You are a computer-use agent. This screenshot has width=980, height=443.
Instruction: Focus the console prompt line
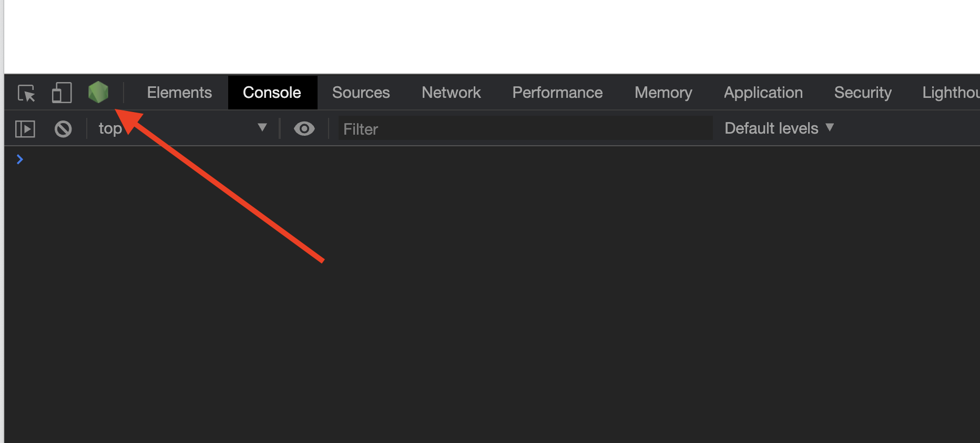[x=473, y=159]
